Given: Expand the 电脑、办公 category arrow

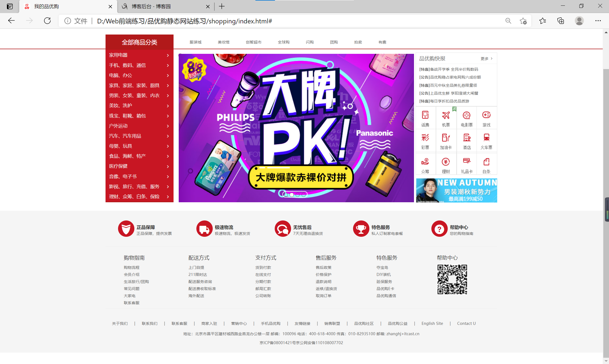Looking at the screenshot, I should click(x=168, y=76).
